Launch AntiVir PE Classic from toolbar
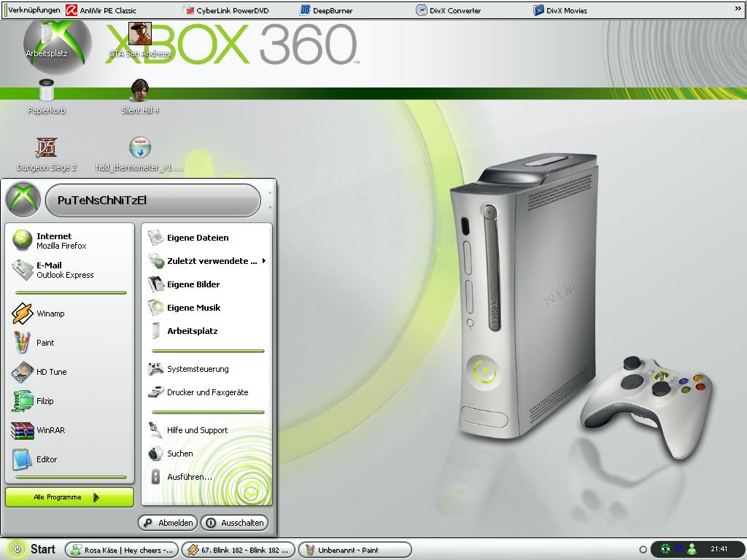The image size is (747, 560). tap(101, 10)
